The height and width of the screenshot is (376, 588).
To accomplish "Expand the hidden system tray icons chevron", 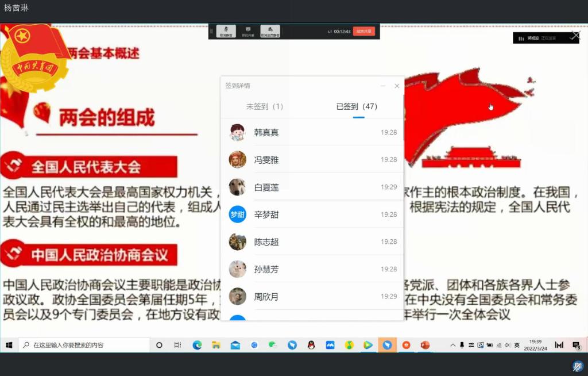I will [452, 345].
